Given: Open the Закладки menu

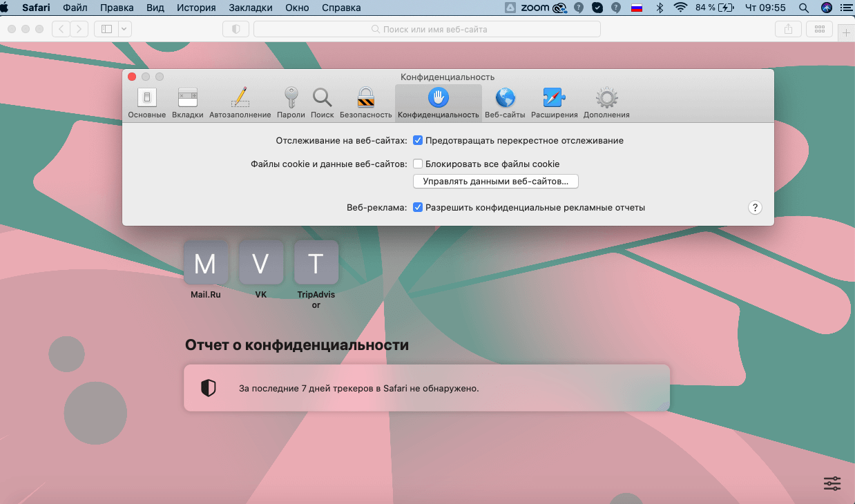Looking at the screenshot, I should click(249, 8).
